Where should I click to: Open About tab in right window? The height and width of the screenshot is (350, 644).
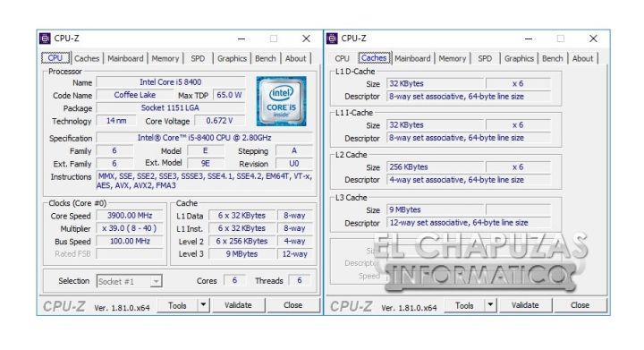pyautogui.click(x=583, y=58)
